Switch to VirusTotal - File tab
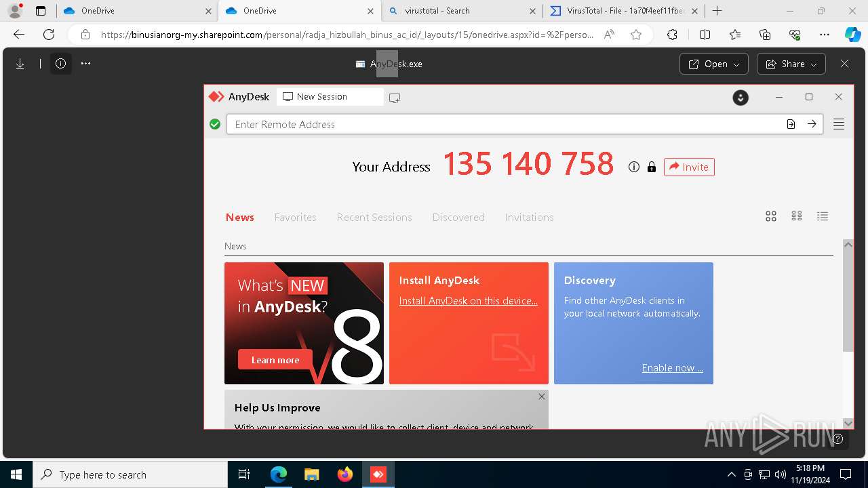 624,11
